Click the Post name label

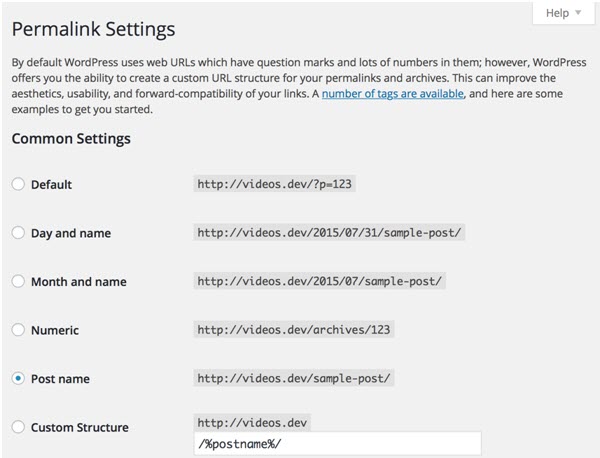[x=60, y=379]
